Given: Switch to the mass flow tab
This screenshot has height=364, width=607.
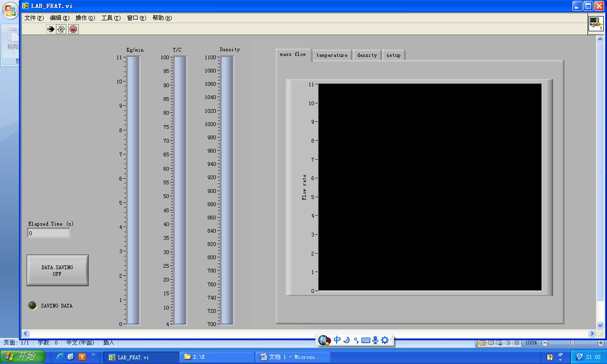Looking at the screenshot, I should [x=293, y=55].
